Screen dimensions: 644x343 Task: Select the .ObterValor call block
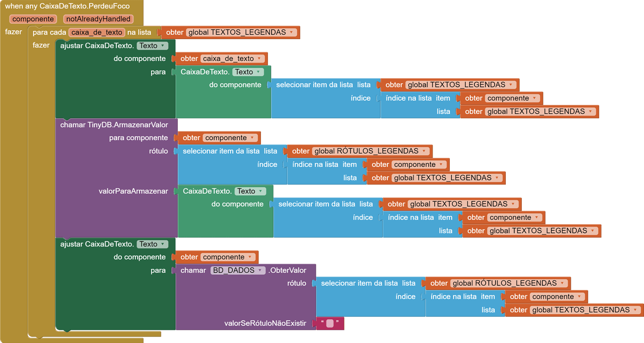click(287, 270)
